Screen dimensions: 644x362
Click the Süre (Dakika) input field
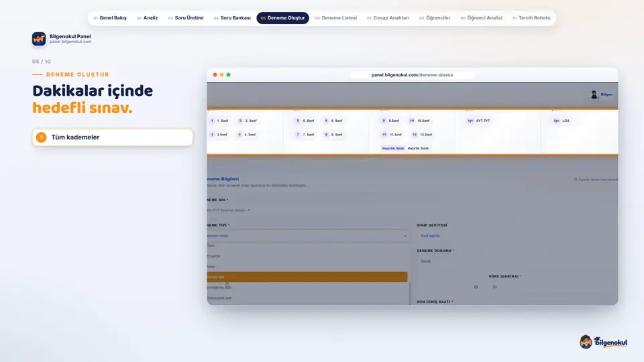(x=552, y=287)
